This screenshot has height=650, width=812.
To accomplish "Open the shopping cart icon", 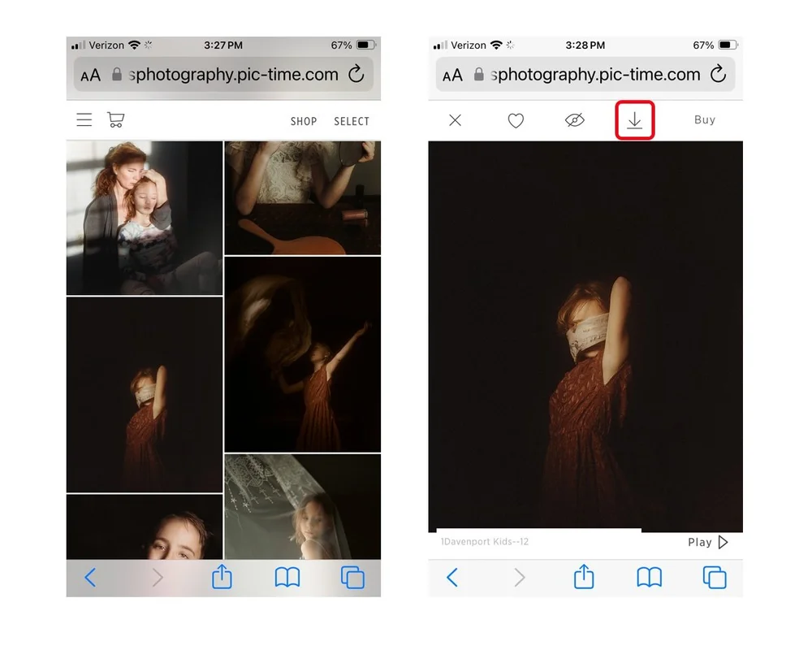I will click(115, 119).
